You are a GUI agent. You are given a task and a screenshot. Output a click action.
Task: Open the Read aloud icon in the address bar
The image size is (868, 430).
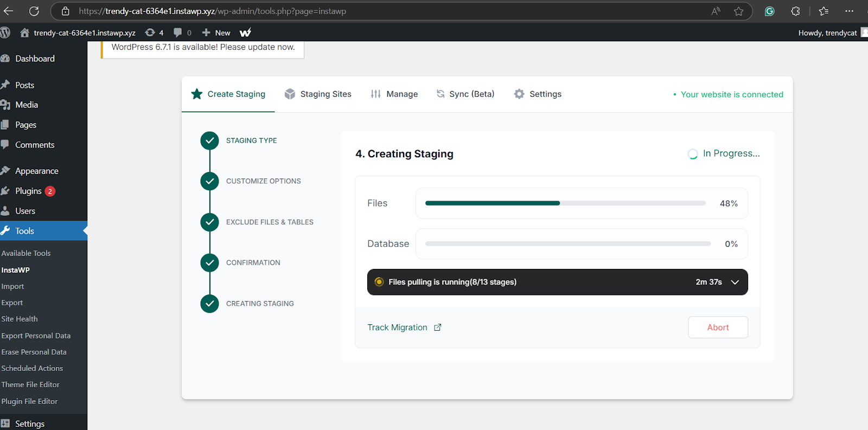716,11
